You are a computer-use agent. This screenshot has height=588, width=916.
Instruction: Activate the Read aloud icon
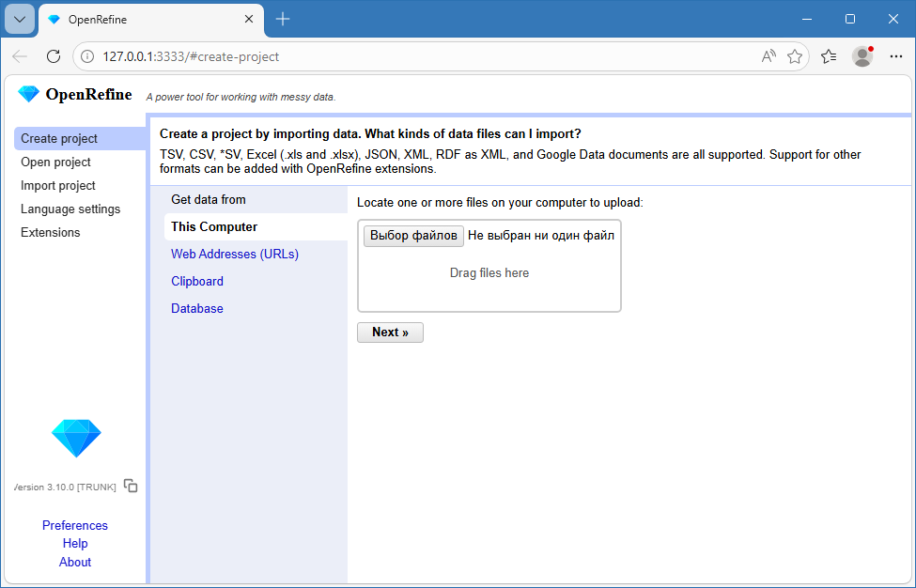(769, 56)
